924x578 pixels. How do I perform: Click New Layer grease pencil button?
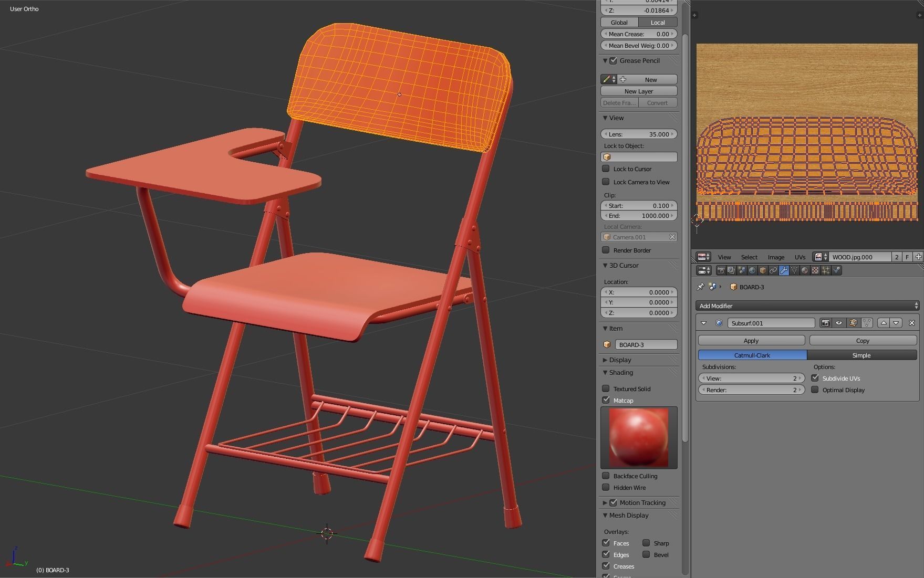(x=639, y=91)
